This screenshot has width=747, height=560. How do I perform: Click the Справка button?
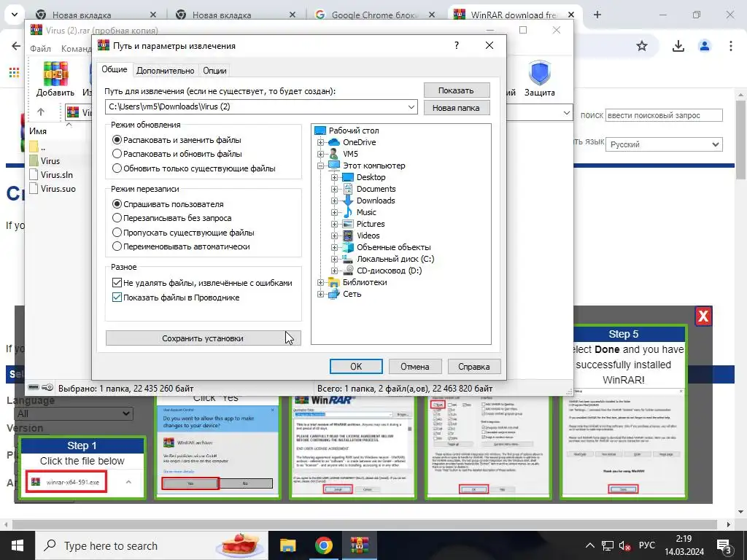pyautogui.click(x=474, y=366)
